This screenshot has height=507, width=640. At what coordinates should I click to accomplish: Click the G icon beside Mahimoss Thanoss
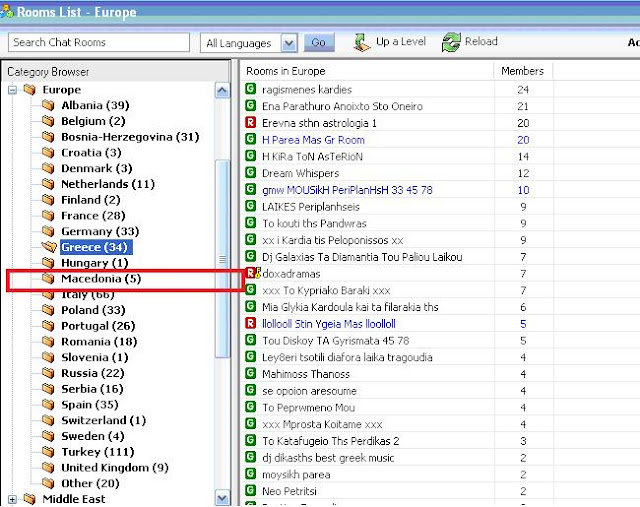pos(250,373)
